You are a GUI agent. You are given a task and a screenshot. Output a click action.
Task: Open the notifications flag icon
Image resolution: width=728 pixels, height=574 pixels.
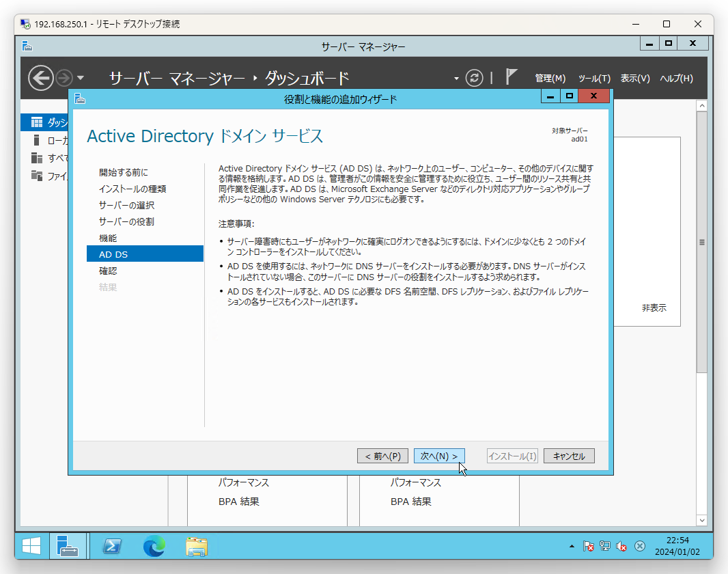tap(511, 77)
